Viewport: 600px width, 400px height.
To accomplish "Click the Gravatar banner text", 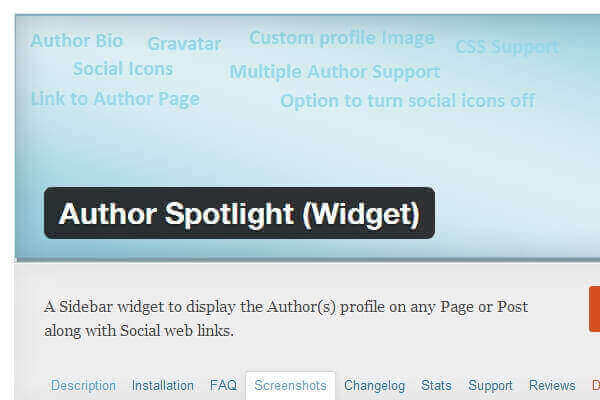I will pos(184,44).
